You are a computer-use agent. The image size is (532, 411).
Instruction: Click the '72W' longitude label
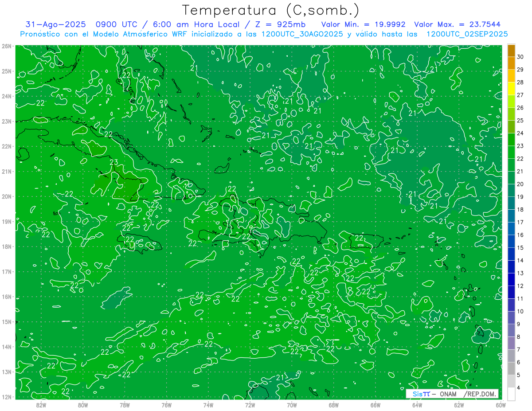pos(250,405)
